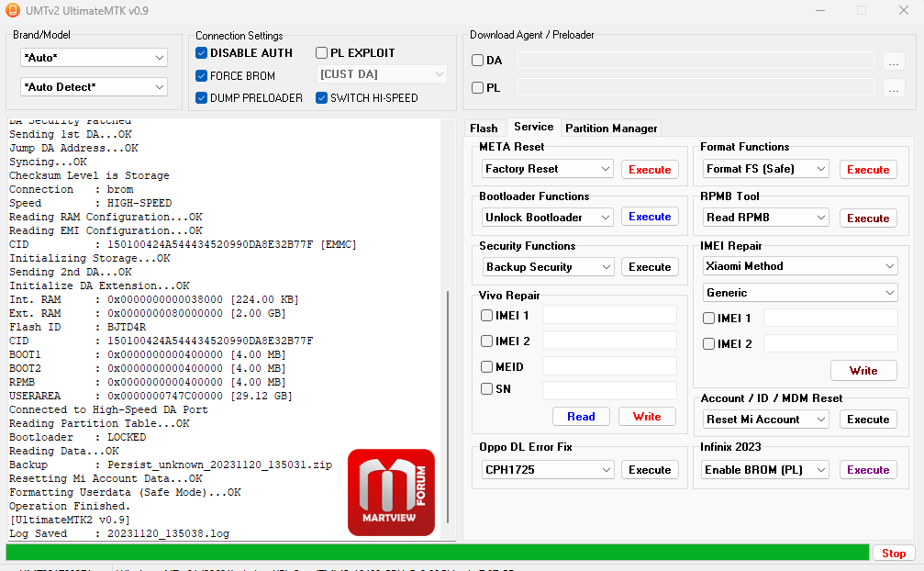
Task: Expand the Read RPMB dropdown
Action: click(x=766, y=218)
